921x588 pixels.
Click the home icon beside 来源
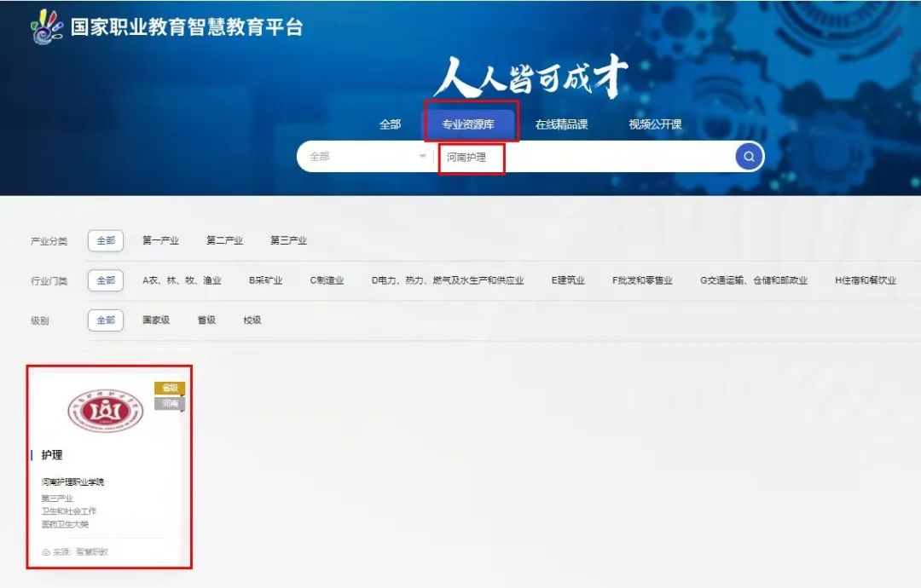pos(46,552)
